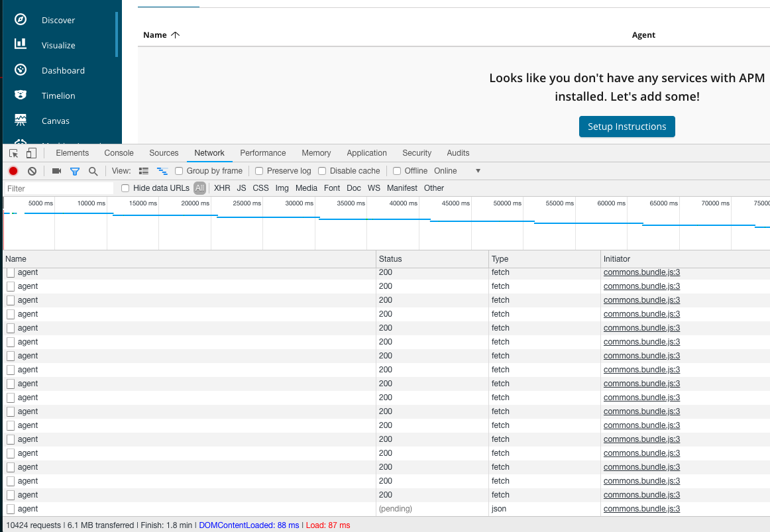Switch to the Console tab

[x=119, y=153]
